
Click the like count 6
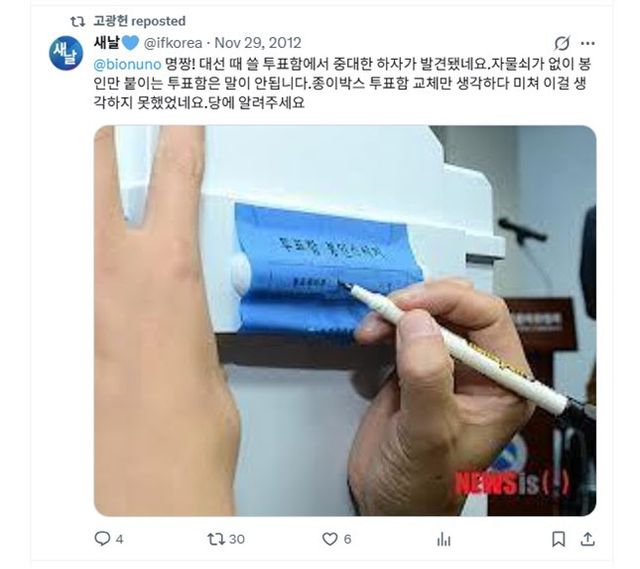coord(347,539)
